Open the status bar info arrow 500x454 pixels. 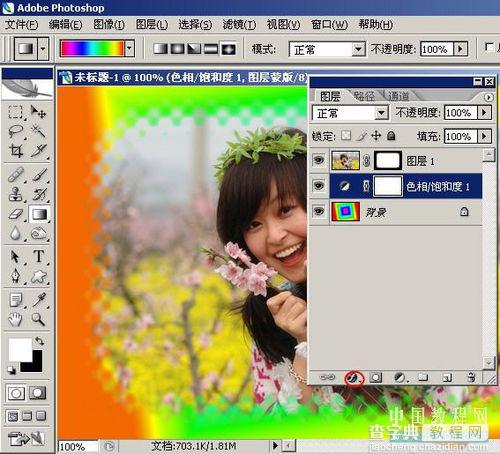[x=275, y=445]
